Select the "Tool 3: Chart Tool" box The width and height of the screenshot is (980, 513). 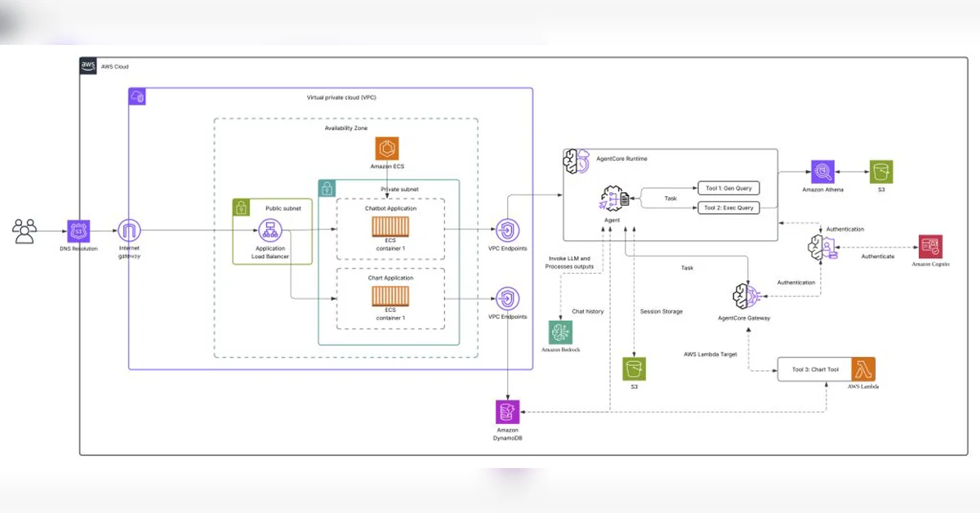(x=814, y=369)
